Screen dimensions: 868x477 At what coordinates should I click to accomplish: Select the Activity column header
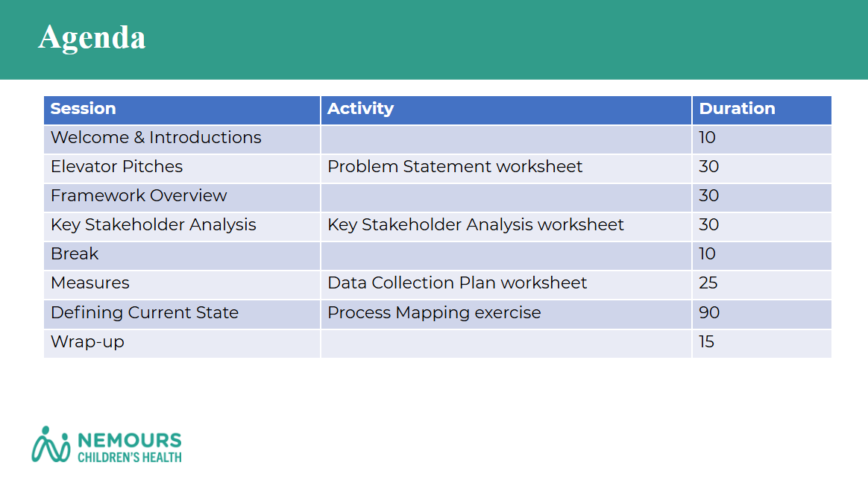pyautogui.click(x=360, y=109)
